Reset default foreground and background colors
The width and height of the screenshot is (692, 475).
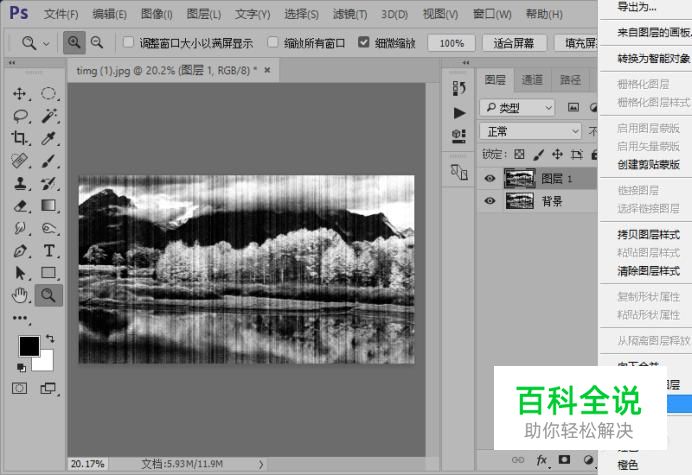21,367
